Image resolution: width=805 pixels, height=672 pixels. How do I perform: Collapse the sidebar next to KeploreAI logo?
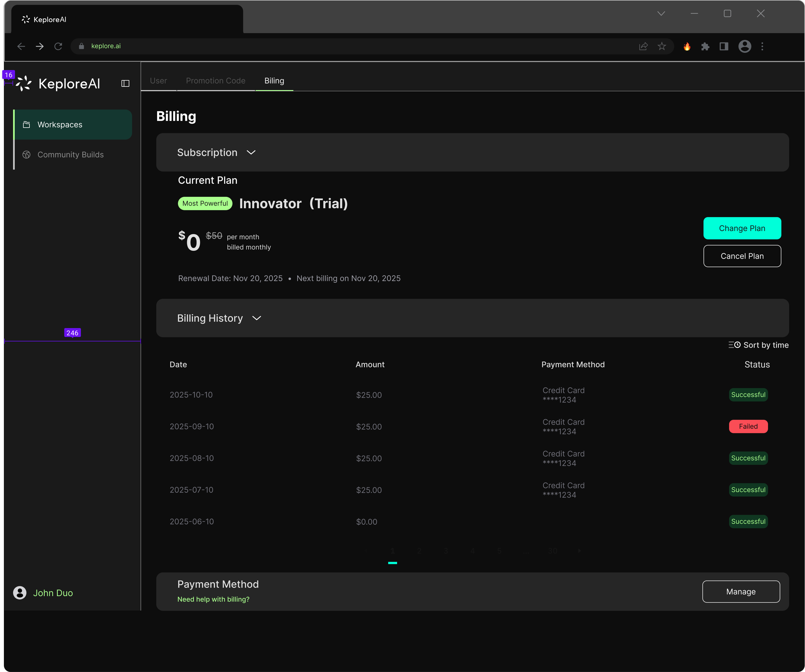tap(125, 83)
